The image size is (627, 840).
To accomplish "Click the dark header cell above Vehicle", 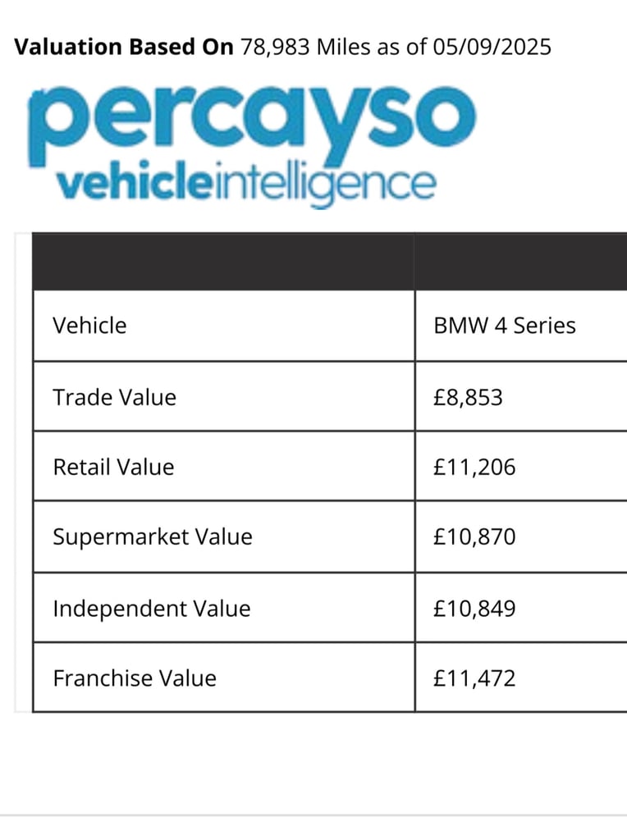I will tap(223, 262).
